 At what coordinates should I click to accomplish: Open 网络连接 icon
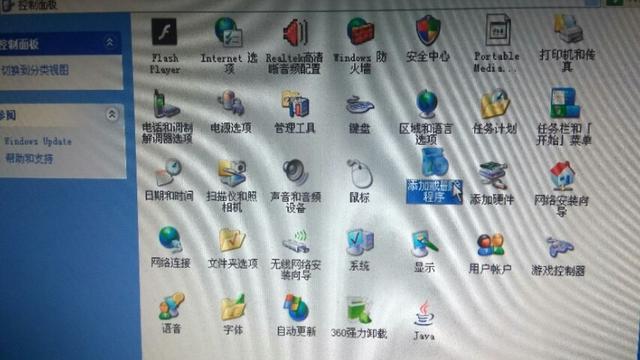click(x=170, y=240)
